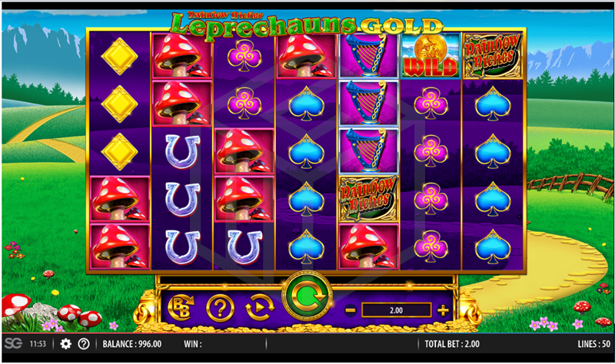
Task: Click the SG logo
Action: click(x=13, y=344)
